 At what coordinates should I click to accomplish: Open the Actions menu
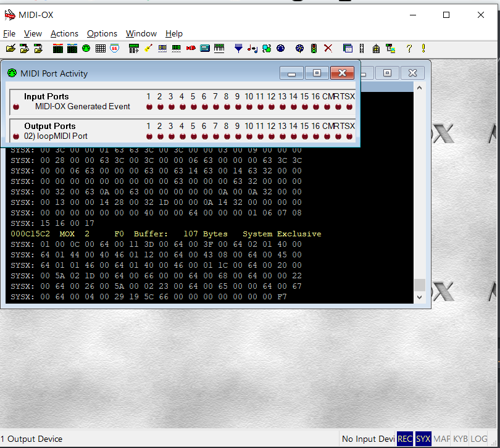pyautogui.click(x=64, y=33)
